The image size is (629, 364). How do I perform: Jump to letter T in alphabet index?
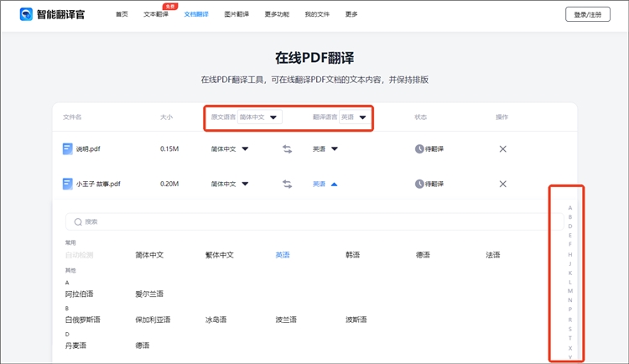pyautogui.click(x=570, y=338)
